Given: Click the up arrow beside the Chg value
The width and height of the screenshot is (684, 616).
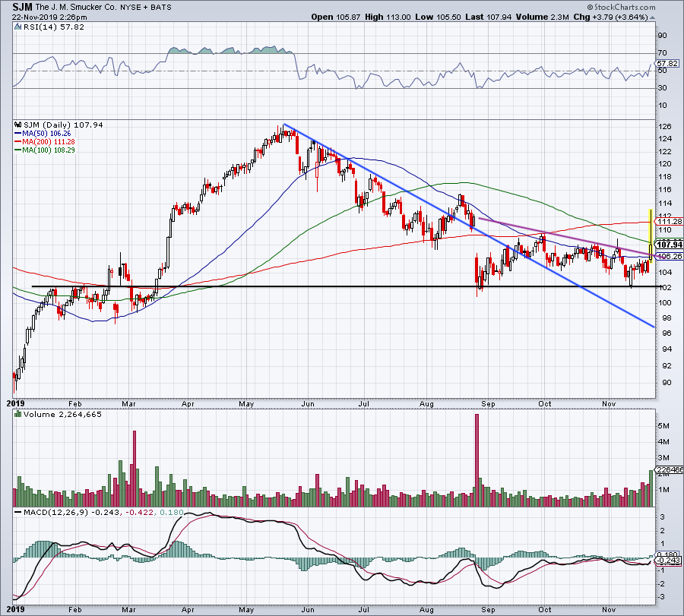Looking at the screenshot, I should (x=652, y=18).
